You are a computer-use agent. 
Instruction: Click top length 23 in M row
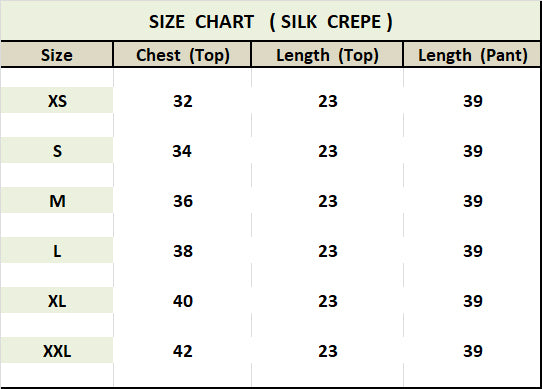[x=327, y=201]
